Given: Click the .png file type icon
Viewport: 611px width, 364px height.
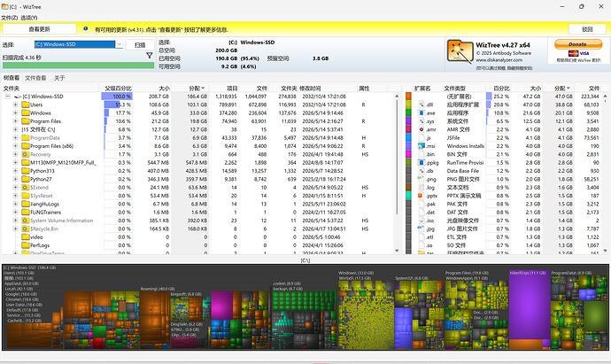Looking at the screenshot, I should coord(422,179).
